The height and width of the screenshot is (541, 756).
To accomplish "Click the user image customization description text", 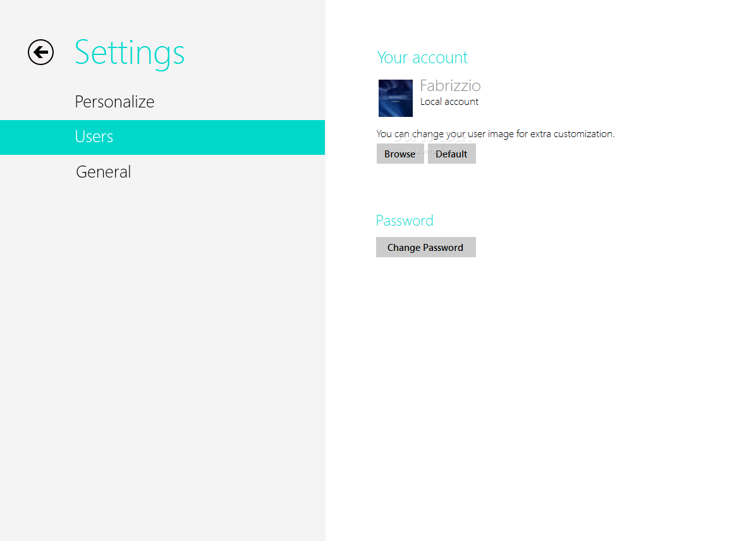I will pos(495,134).
